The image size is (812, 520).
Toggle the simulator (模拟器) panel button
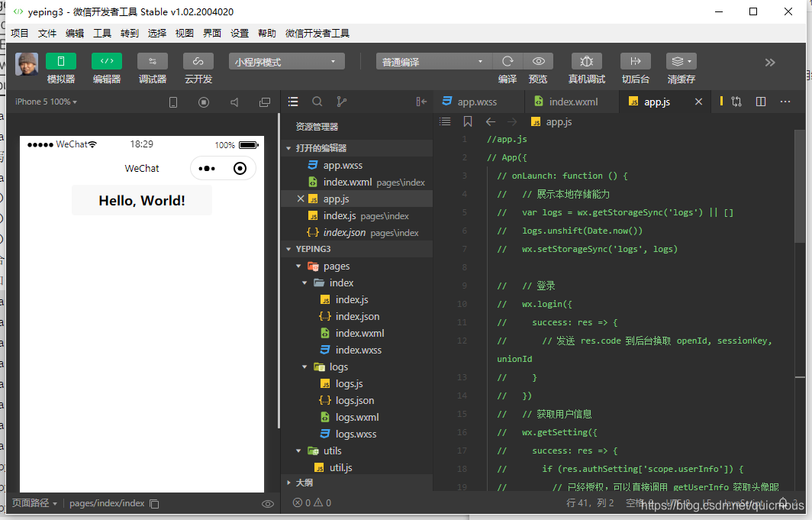[x=60, y=62]
